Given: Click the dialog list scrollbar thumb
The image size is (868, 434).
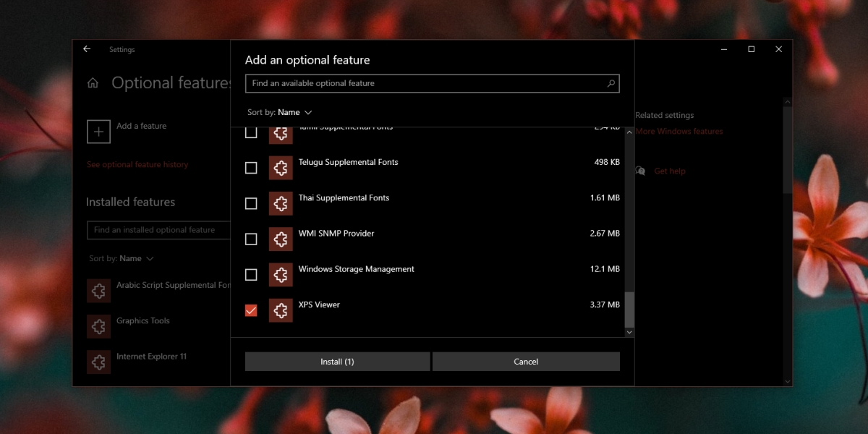Looking at the screenshot, I should coord(629,310).
